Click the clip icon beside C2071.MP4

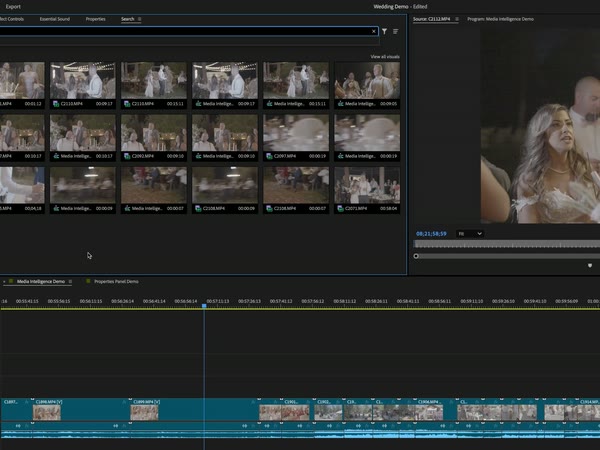341,209
